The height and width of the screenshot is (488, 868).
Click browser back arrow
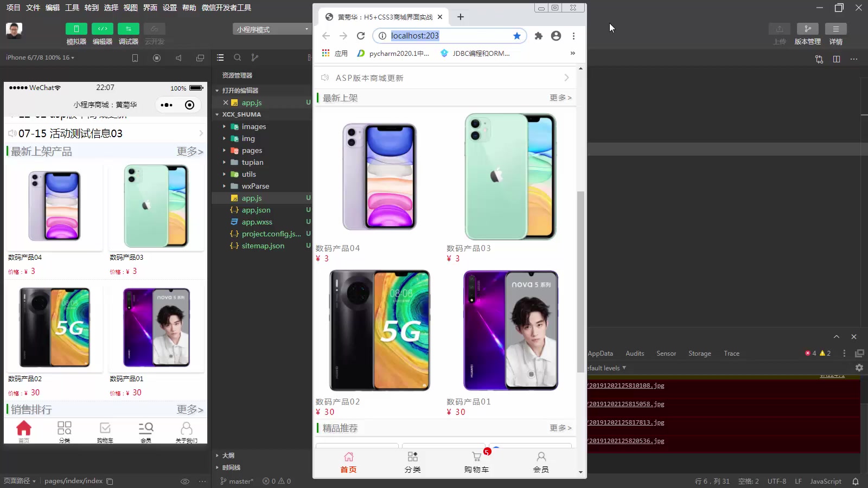click(326, 36)
